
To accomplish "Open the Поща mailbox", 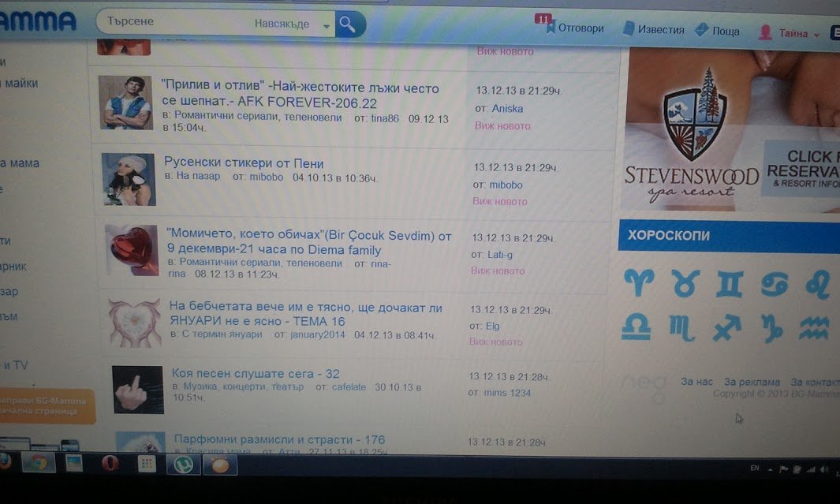I will (726, 31).
